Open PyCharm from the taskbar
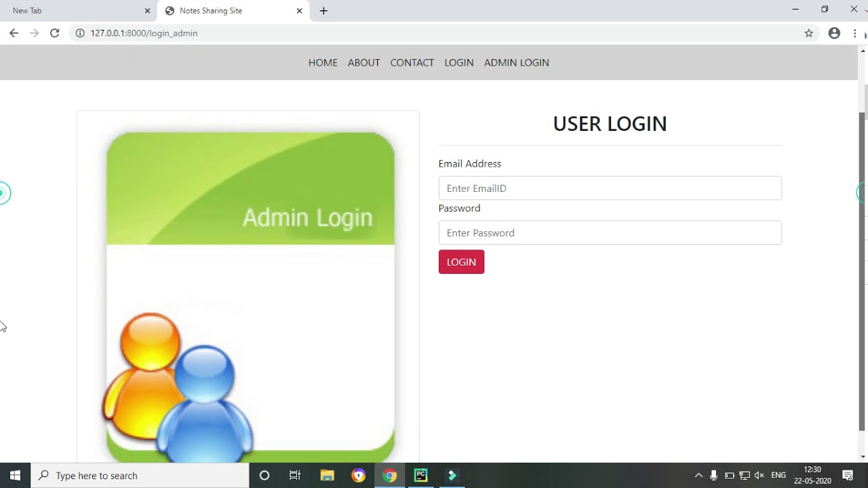 point(420,476)
